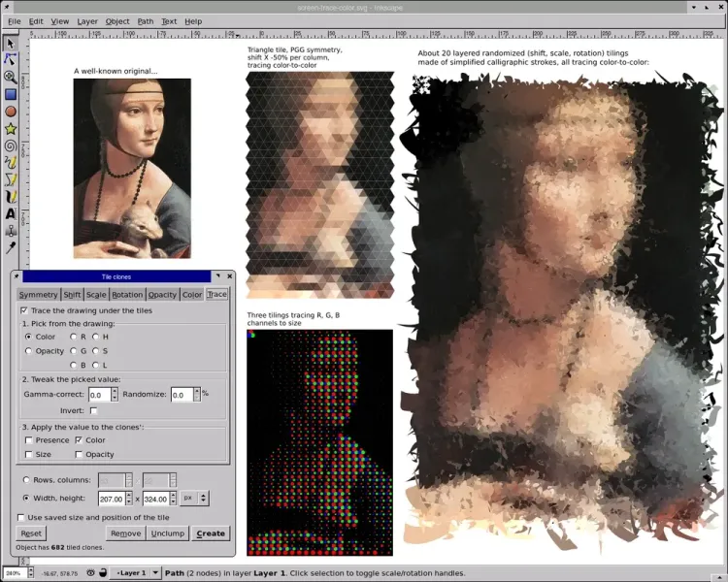728x582 pixels.
Task: Click the Create button
Action: (x=211, y=533)
